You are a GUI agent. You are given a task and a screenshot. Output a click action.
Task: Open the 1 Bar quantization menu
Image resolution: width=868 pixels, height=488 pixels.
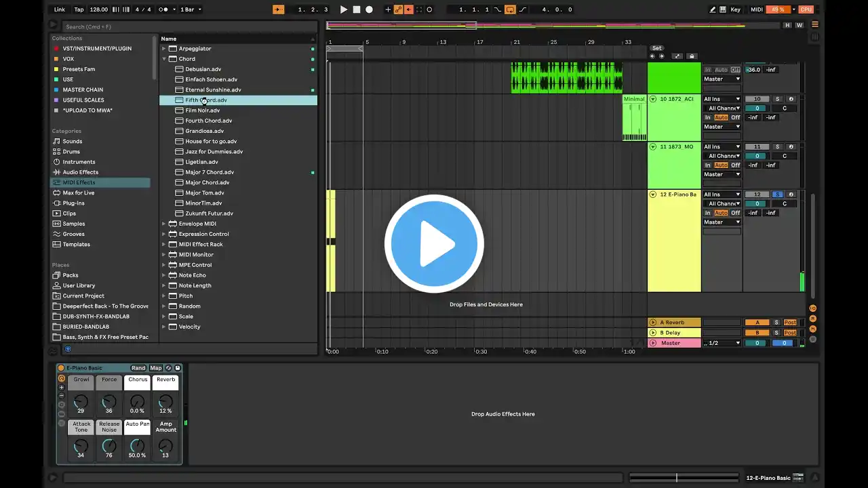(x=190, y=9)
